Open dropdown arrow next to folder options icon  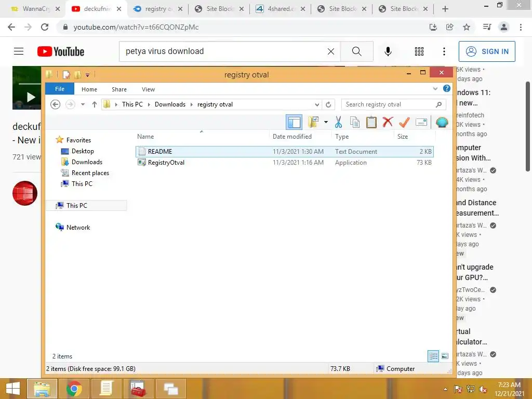click(326, 122)
